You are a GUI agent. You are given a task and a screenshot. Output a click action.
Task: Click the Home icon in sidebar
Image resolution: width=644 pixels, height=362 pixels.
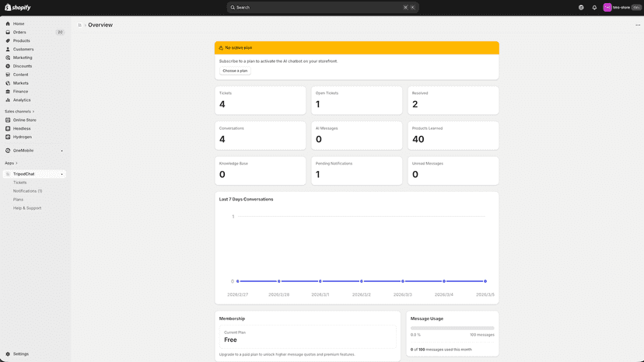point(8,24)
